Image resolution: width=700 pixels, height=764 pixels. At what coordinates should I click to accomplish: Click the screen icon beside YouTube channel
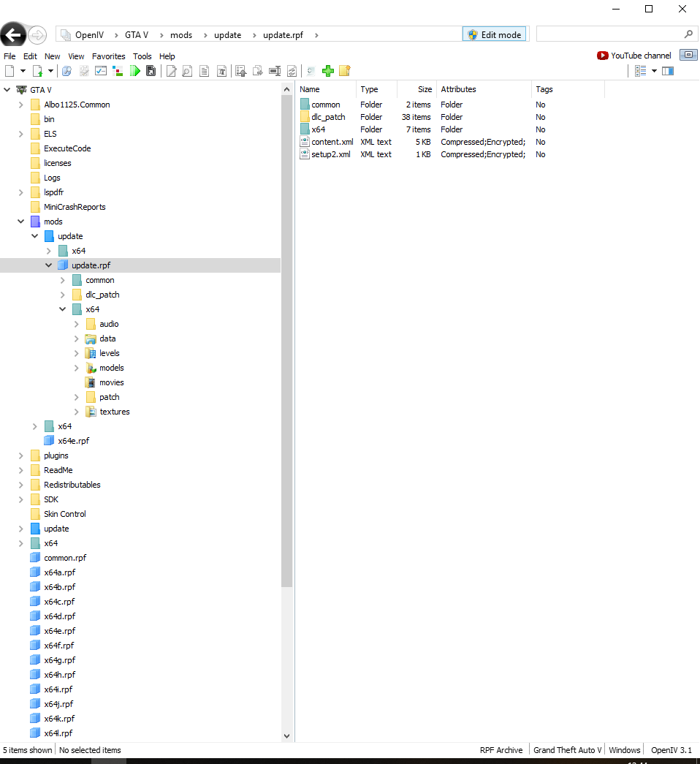pos(688,55)
